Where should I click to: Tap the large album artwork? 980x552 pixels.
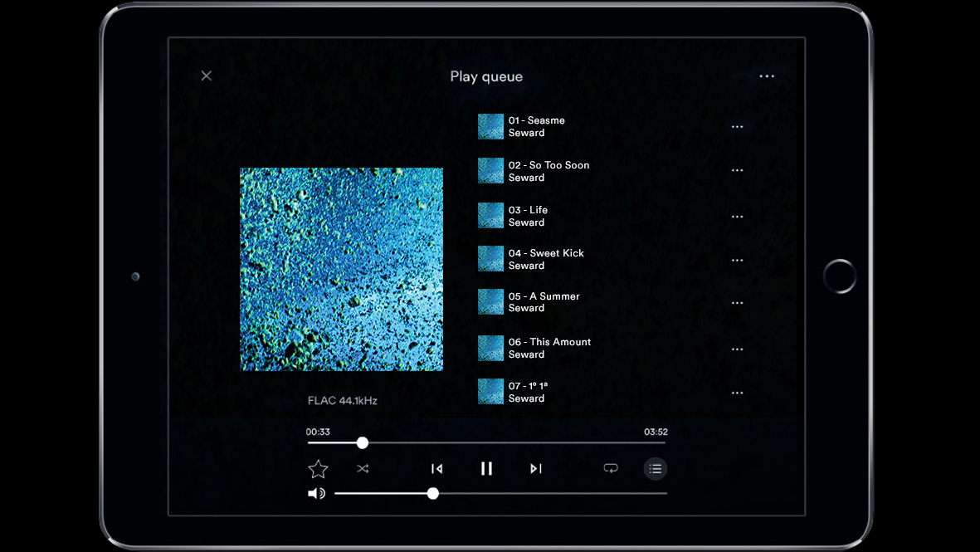(x=341, y=269)
